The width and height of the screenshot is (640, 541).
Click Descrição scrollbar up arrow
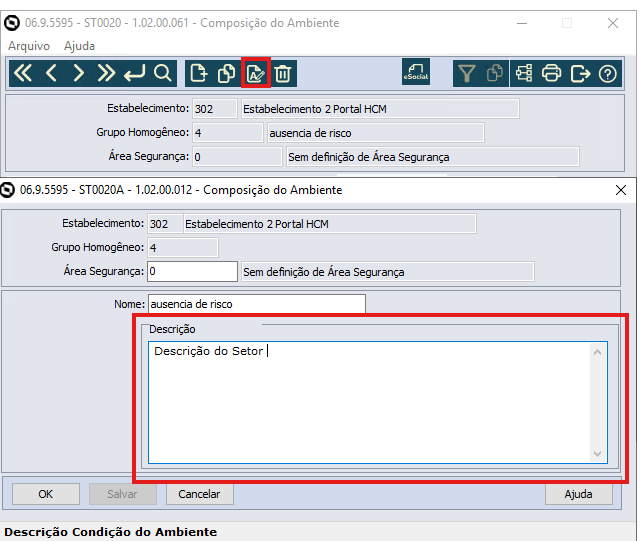(598, 352)
